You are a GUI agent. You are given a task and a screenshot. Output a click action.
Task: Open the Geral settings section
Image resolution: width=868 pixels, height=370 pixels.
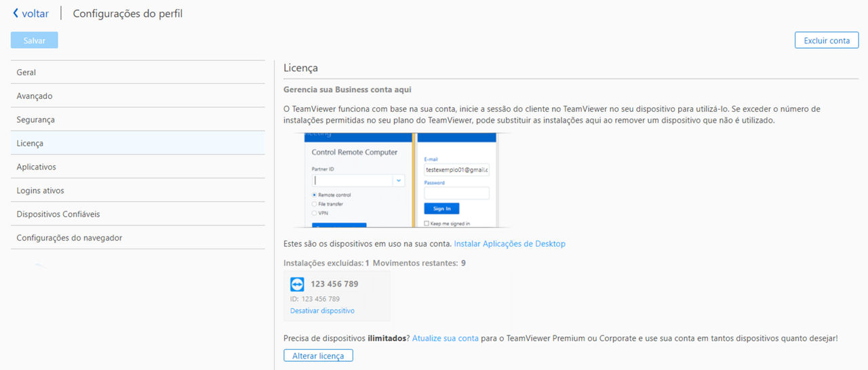138,73
